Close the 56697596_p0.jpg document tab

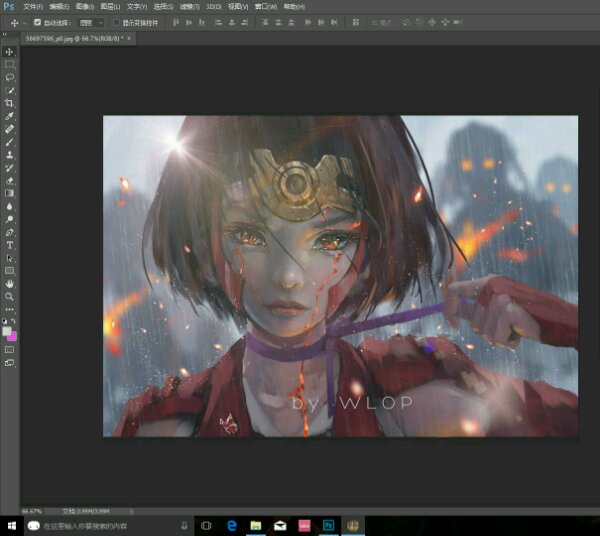click(x=129, y=38)
